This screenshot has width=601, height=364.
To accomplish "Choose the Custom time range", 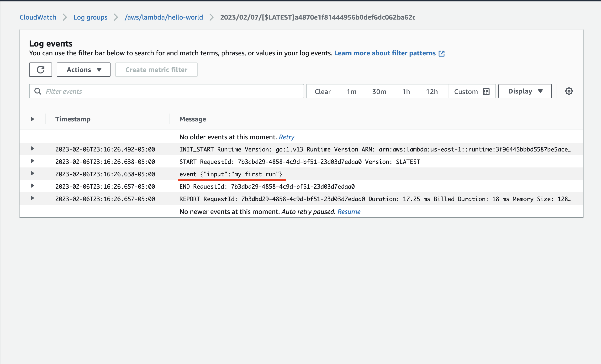I will click(x=472, y=92).
